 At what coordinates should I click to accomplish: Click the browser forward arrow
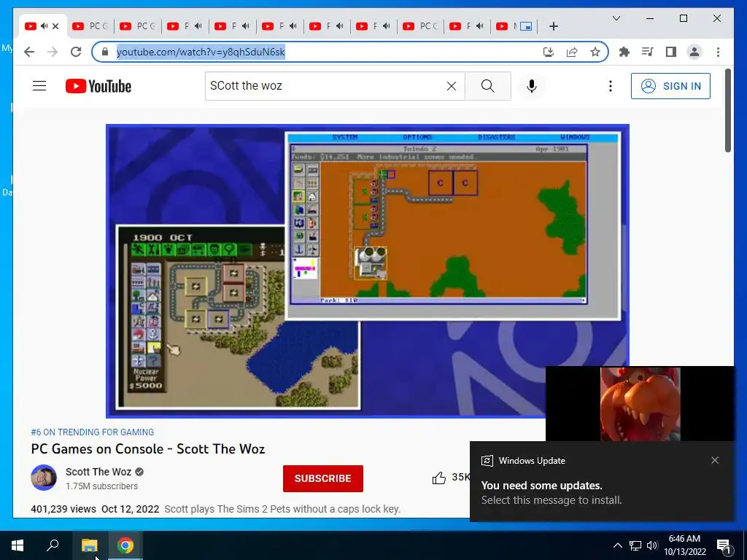[x=53, y=52]
